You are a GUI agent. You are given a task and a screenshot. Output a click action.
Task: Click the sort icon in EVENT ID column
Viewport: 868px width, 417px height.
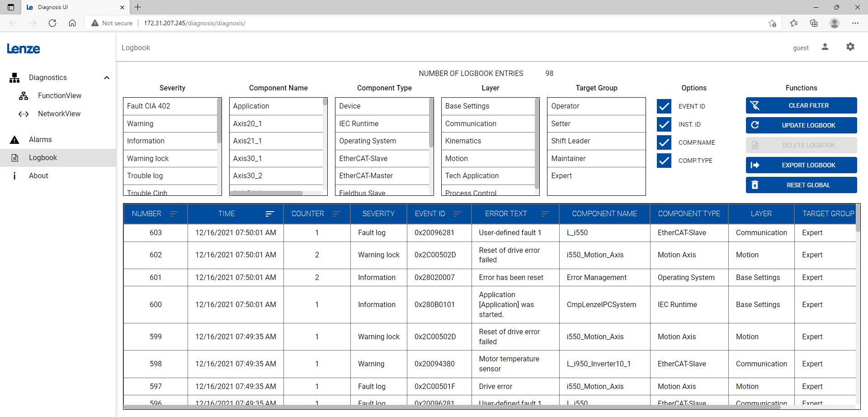[458, 214]
